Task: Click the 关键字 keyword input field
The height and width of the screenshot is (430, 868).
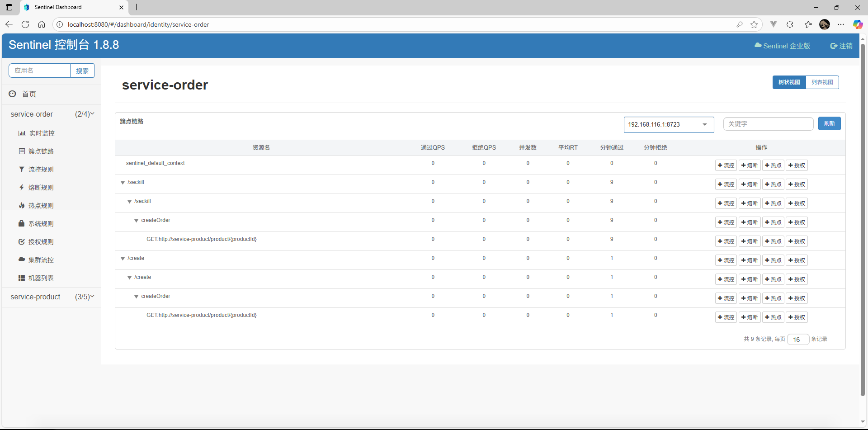Action: (768, 124)
